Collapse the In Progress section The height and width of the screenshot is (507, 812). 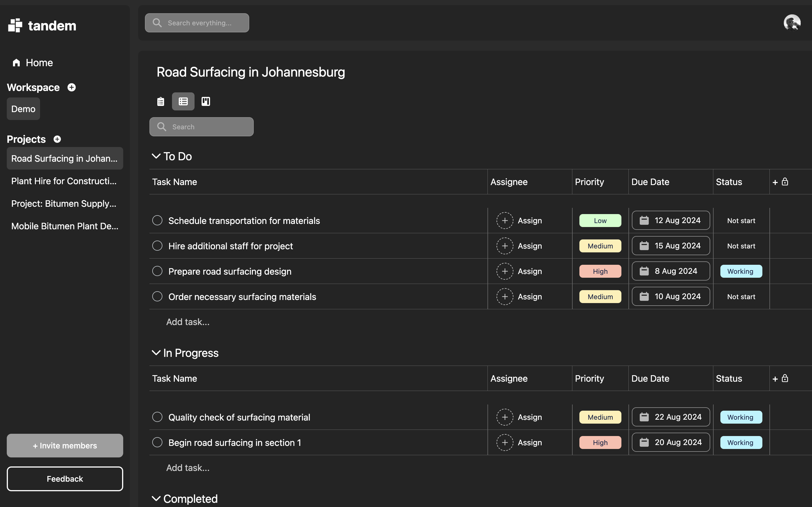[x=156, y=353]
